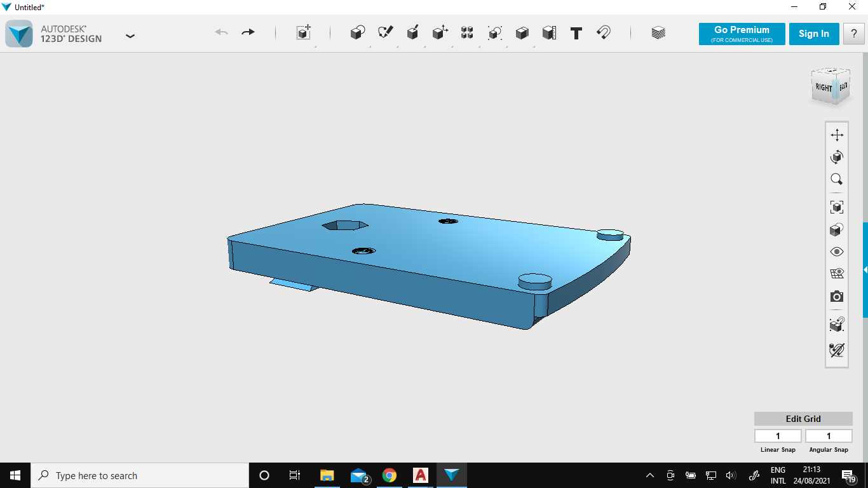Click the Pan tool in navigation bar
This screenshot has width=868, height=488.
click(837, 135)
